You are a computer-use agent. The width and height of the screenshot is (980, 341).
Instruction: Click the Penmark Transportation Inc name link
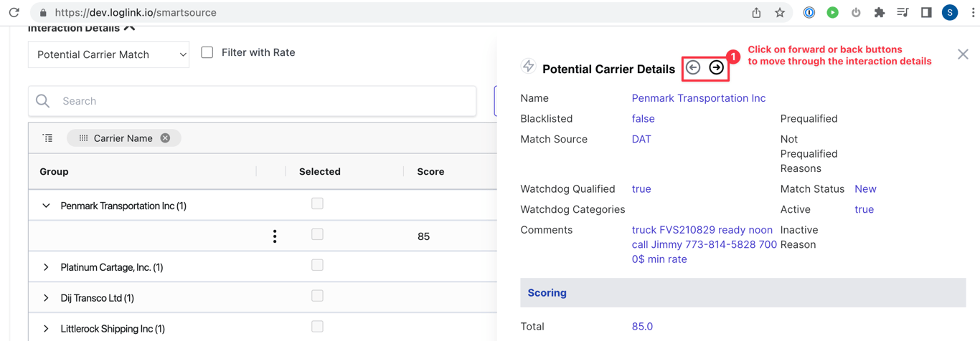coord(698,98)
